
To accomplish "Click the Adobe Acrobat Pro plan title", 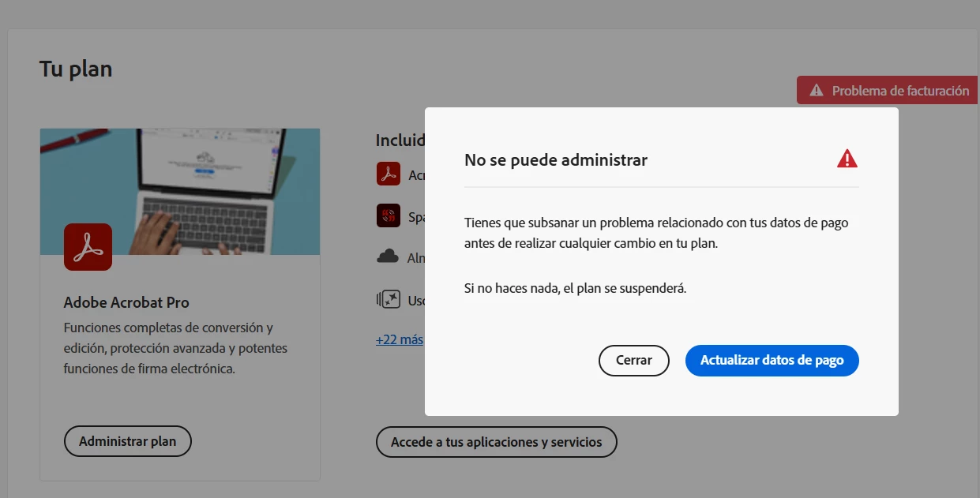I will [x=126, y=302].
